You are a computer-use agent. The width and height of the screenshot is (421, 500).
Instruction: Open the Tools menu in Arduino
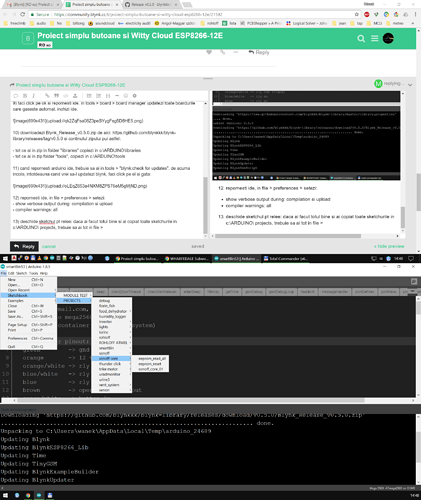[34, 273]
